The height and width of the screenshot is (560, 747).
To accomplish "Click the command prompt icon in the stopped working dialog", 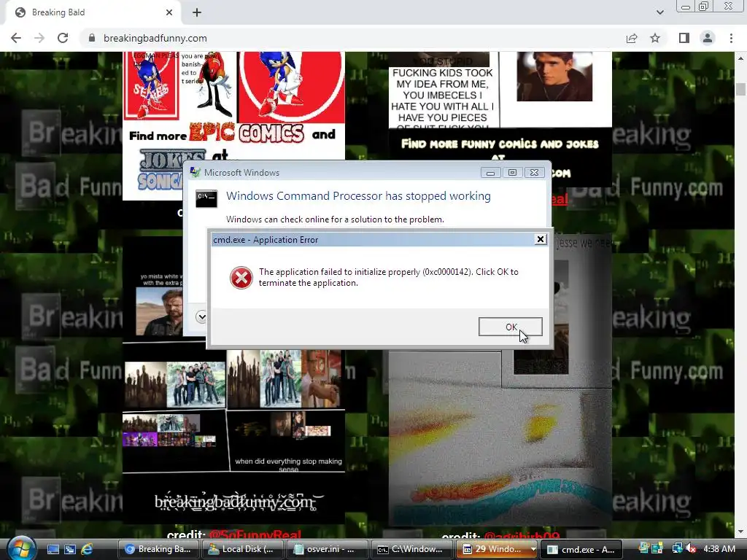I will point(206,198).
